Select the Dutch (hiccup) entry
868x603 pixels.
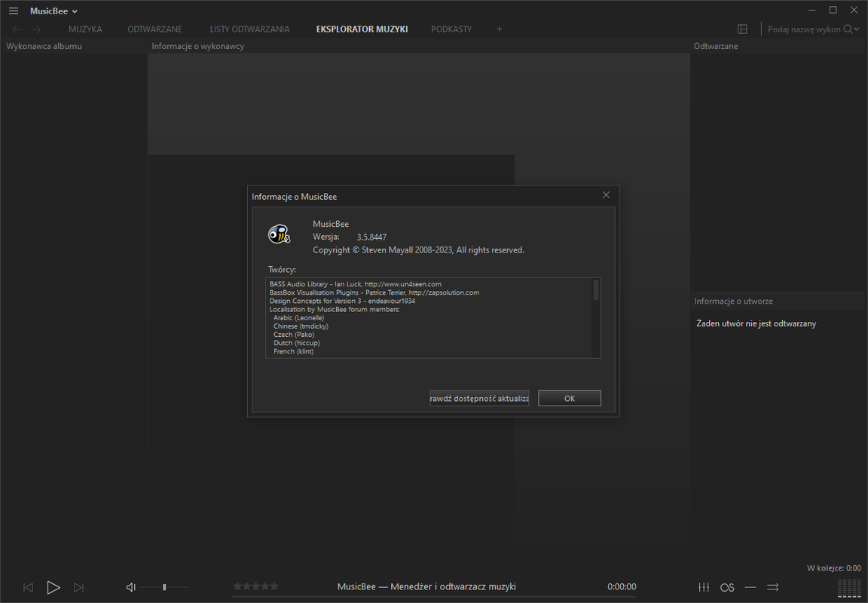[x=297, y=343]
